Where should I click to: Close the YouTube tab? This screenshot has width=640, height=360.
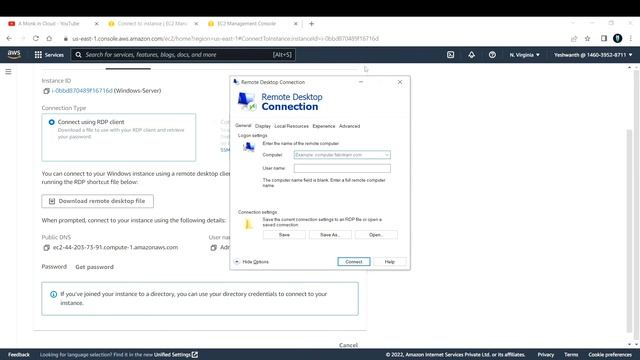click(x=96, y=24)
